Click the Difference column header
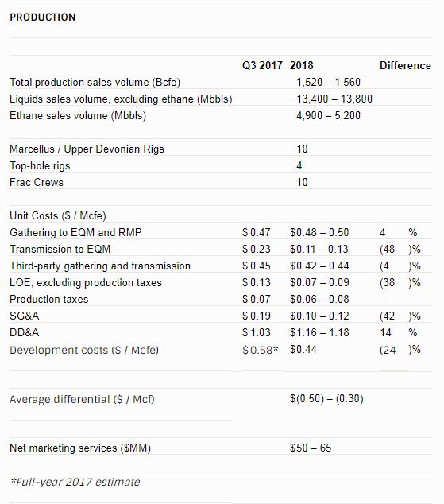The height and width of the screenshot is (504, 444). (405, 65)
